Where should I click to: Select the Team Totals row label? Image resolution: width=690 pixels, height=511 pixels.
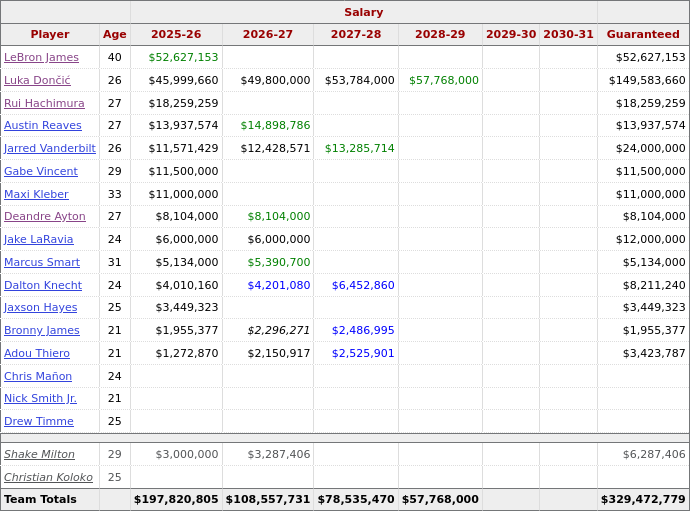coord(40,500)
